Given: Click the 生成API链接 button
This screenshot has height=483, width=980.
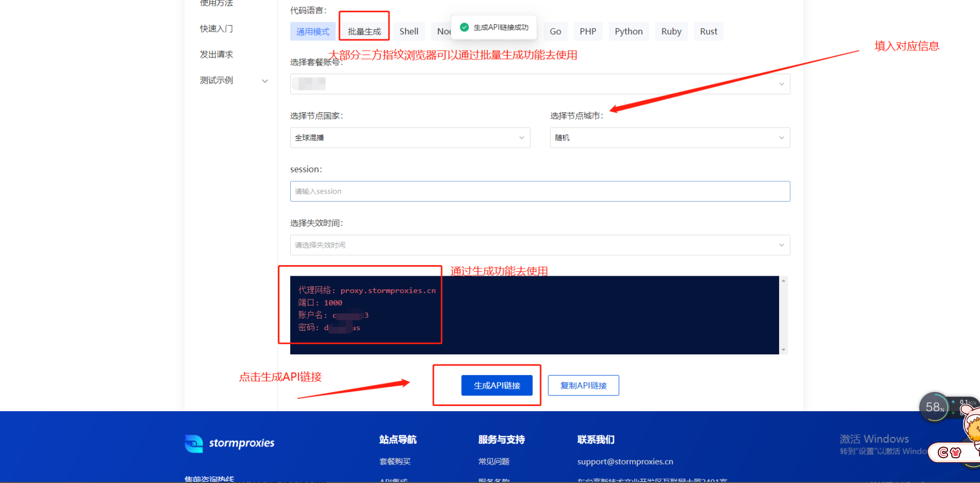Looking at the screenshot, I should (x=497, y=385).
